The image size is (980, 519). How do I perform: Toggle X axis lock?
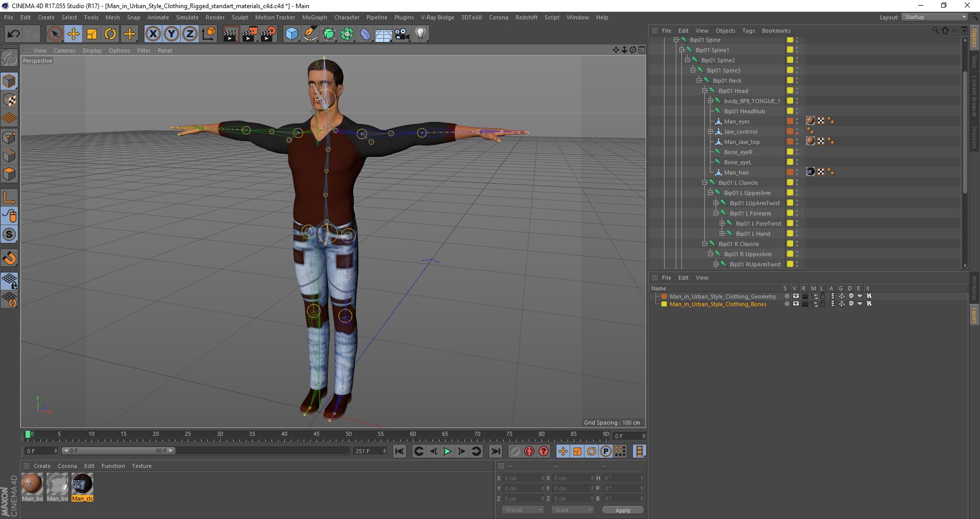[x=153, y=34]
